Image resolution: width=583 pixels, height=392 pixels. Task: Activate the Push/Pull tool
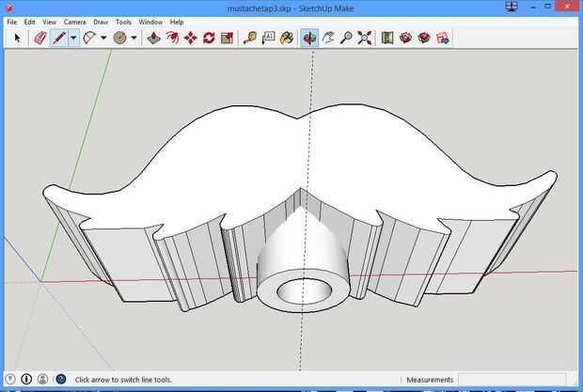pos(153,38)
